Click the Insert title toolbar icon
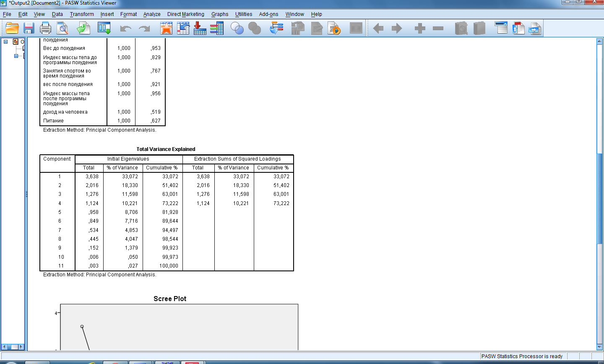Image resolution: width=604 pixels, height=364 pixels. click(518, 29)
